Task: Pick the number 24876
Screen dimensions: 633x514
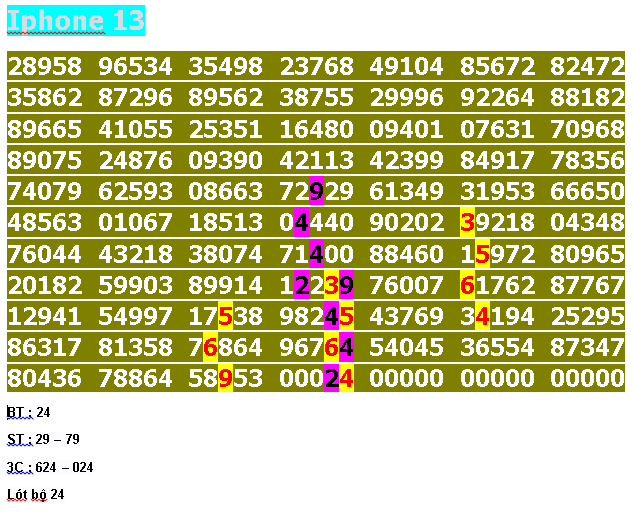Action: pos(135,160)
